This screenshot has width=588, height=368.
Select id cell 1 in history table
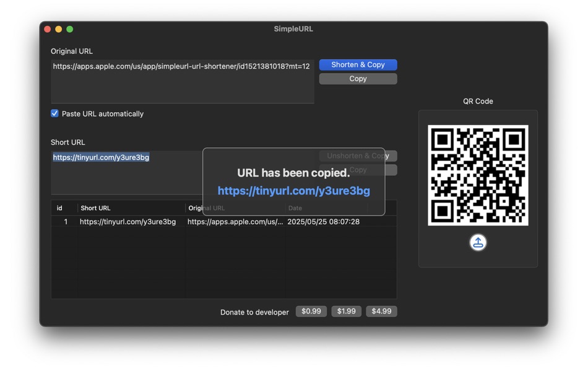66,222
